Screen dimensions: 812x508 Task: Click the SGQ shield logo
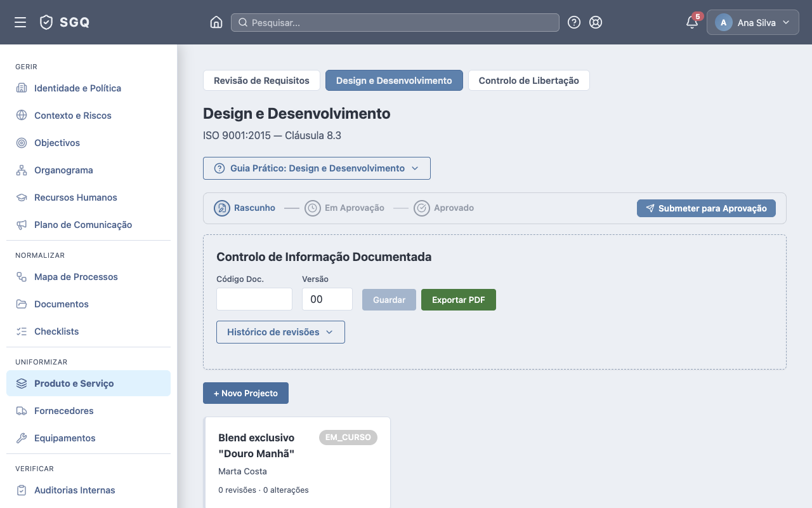46,22
